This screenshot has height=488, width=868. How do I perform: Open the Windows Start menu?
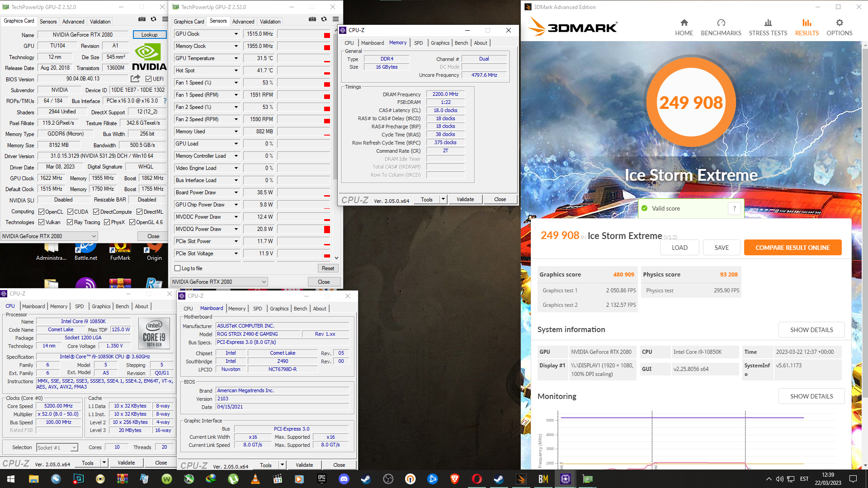pos(11,479)
